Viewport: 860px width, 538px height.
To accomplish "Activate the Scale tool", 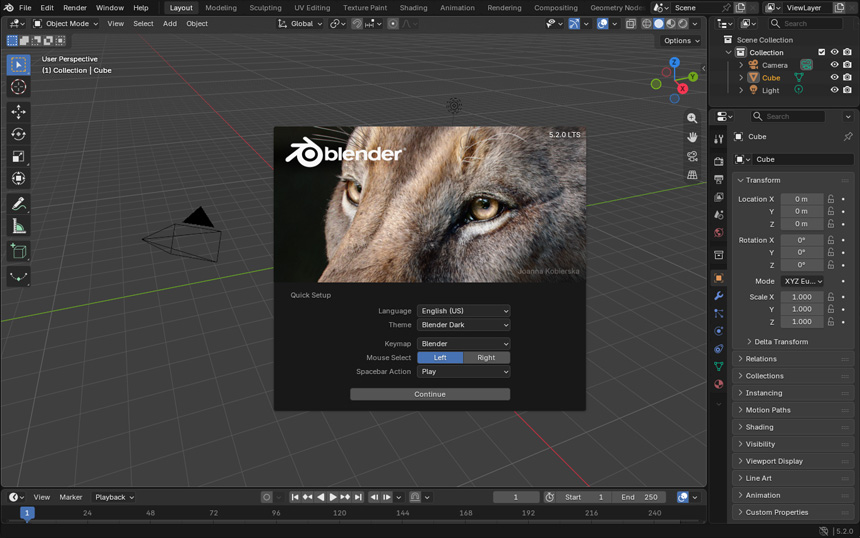I will (18, 157).
